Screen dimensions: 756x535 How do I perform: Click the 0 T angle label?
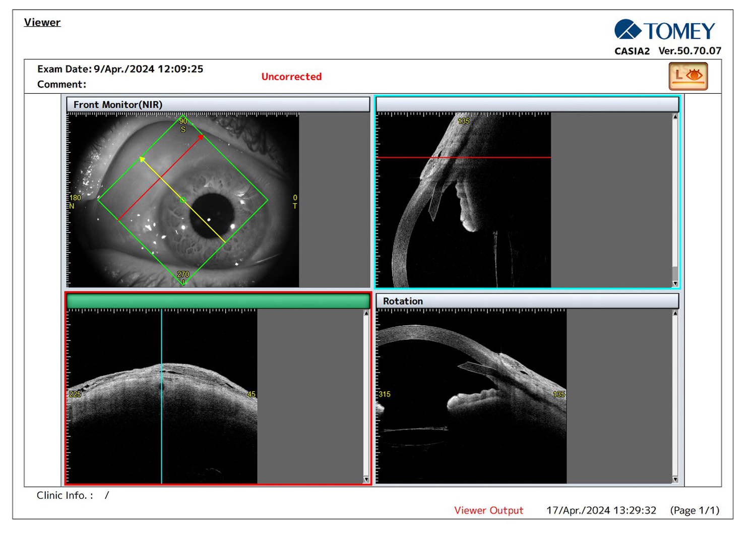(x=295, y=202)
